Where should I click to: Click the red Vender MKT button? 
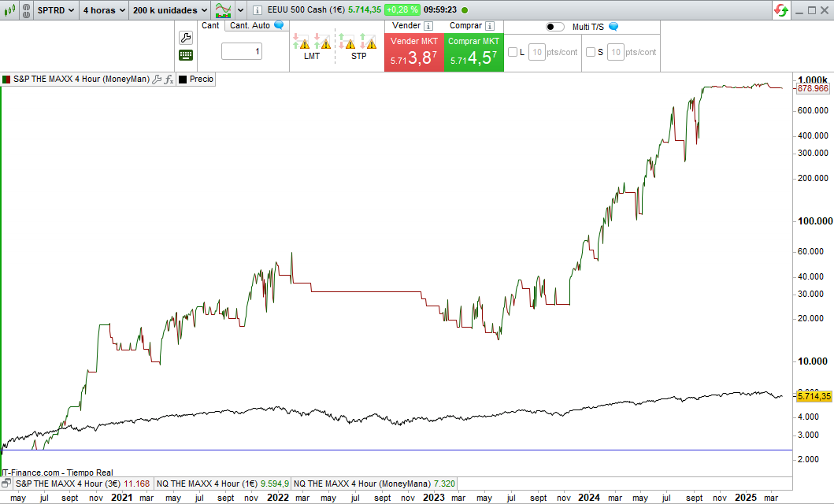point(413,53)
